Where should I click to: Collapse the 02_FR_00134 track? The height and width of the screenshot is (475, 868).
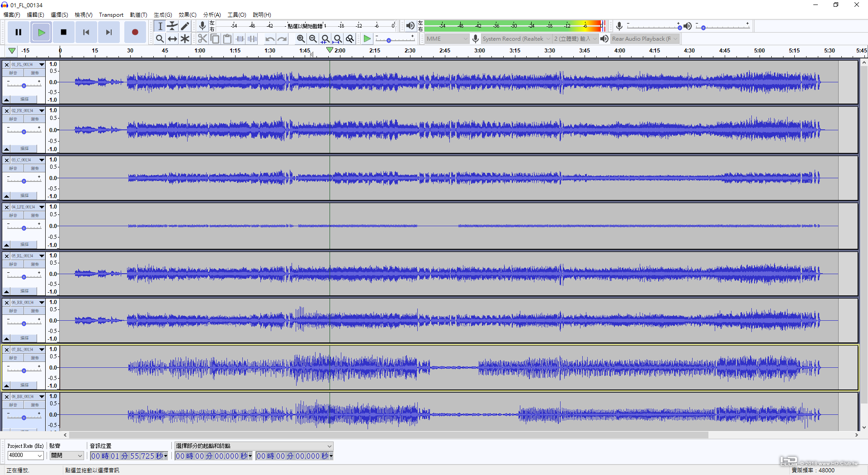(x=6, y=149)
